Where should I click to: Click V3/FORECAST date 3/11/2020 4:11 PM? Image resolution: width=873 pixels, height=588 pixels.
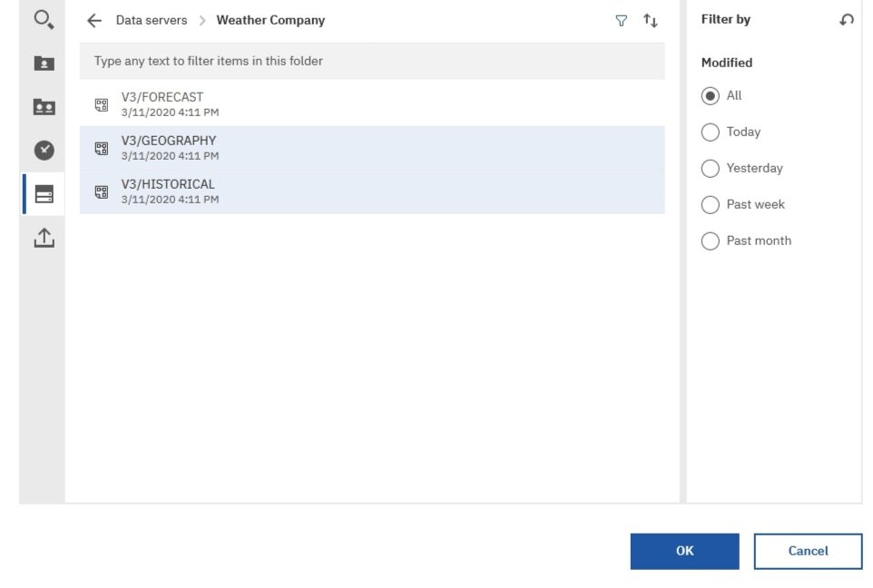[170, 113]
